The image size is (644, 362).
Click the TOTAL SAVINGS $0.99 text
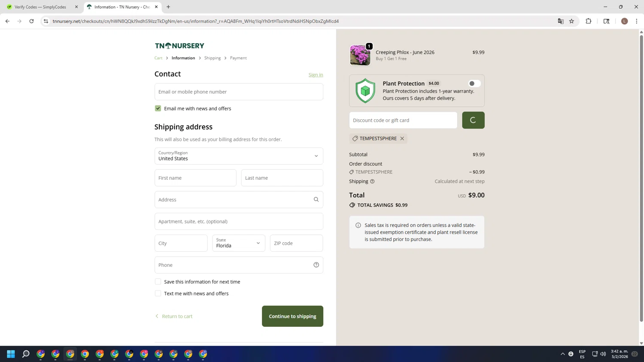point(382,205)
